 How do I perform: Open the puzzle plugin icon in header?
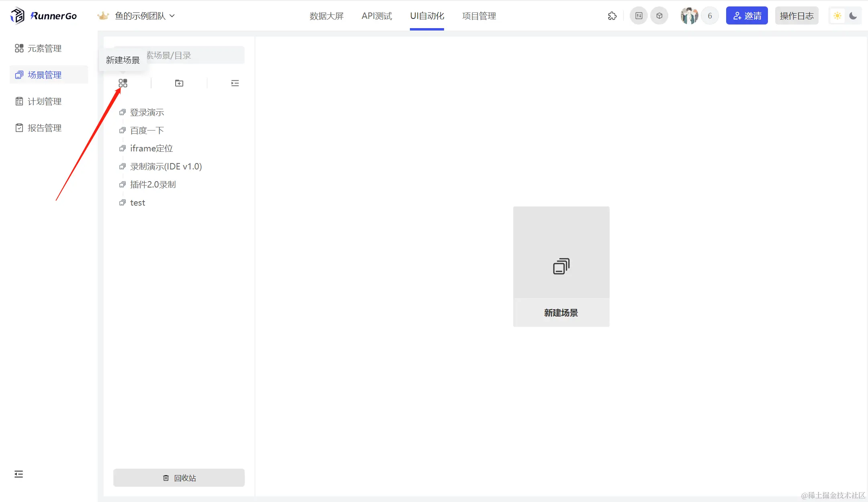point(612,16)
